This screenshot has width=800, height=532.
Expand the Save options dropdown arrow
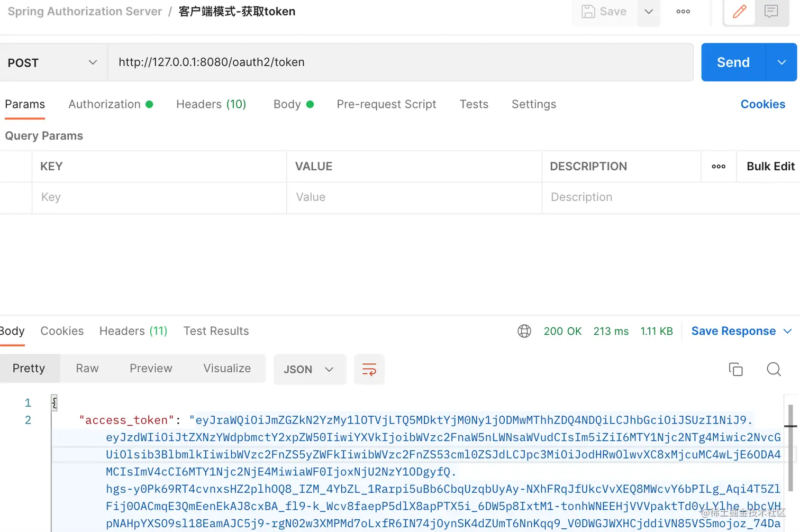pyautogui.click(x=649, y=11)
